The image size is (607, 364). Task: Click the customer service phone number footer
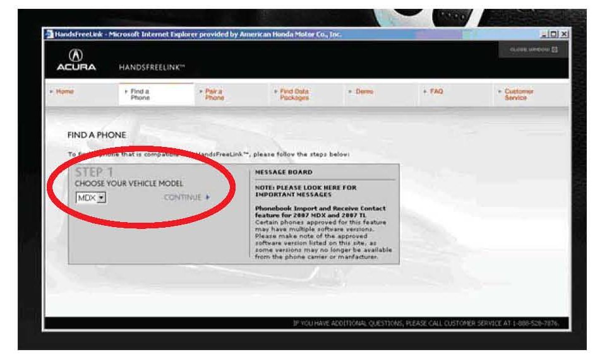point(426,324)
